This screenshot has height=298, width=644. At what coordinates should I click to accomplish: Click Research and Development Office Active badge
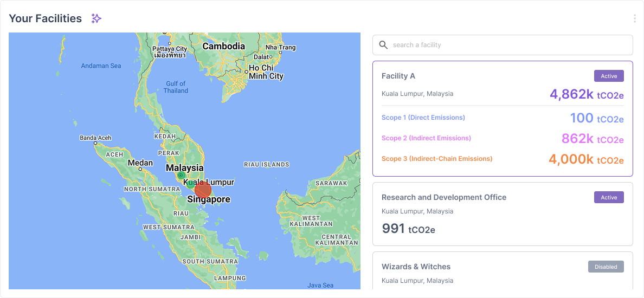[x=608, y=197]
